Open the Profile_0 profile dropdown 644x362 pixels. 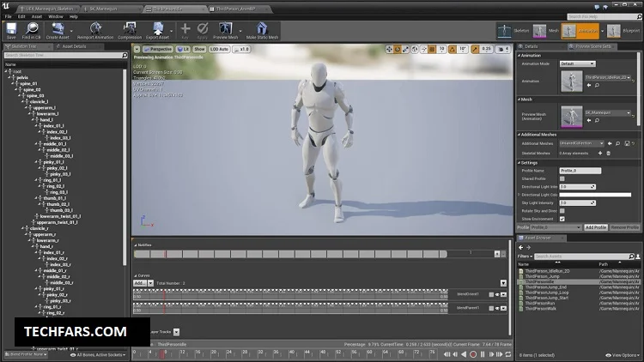pyautogui.click(x=556, y=227)
